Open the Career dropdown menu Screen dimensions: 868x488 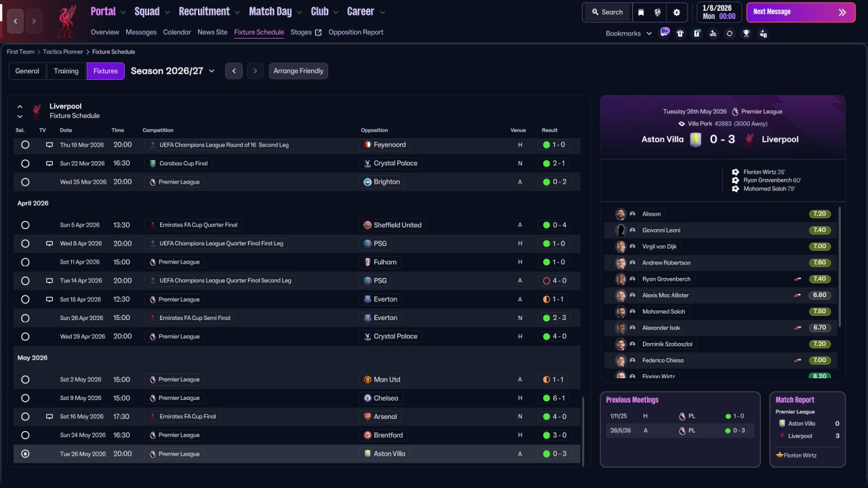click(x=366, y=12)
